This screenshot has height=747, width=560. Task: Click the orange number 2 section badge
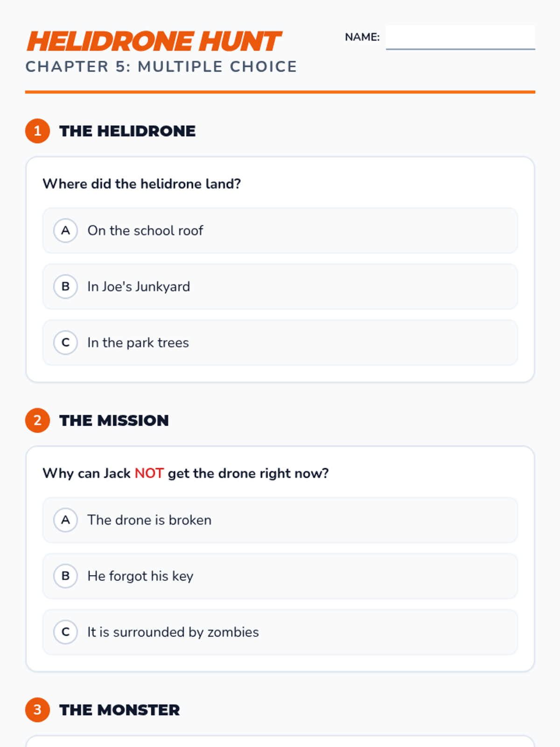37,420
